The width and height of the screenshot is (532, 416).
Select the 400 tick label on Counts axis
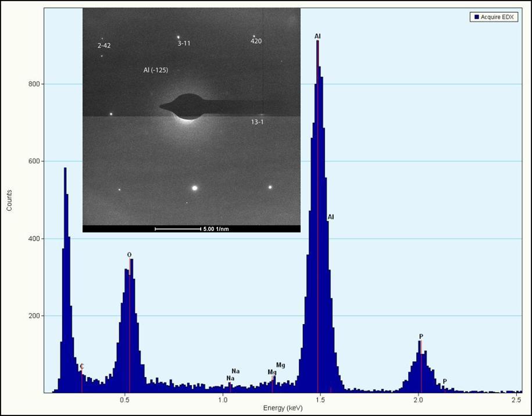point(35,239)
